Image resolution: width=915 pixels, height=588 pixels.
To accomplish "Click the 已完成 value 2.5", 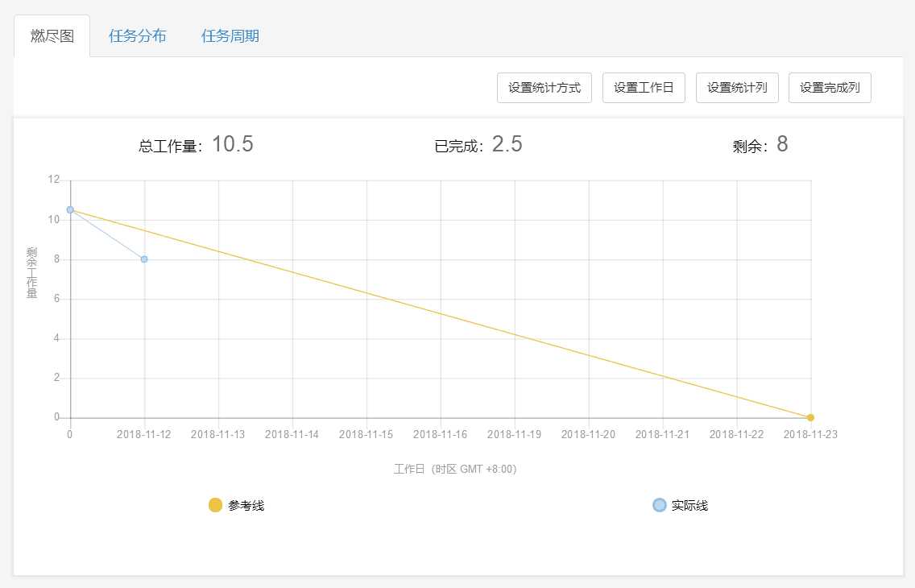I will coord(507,144).
